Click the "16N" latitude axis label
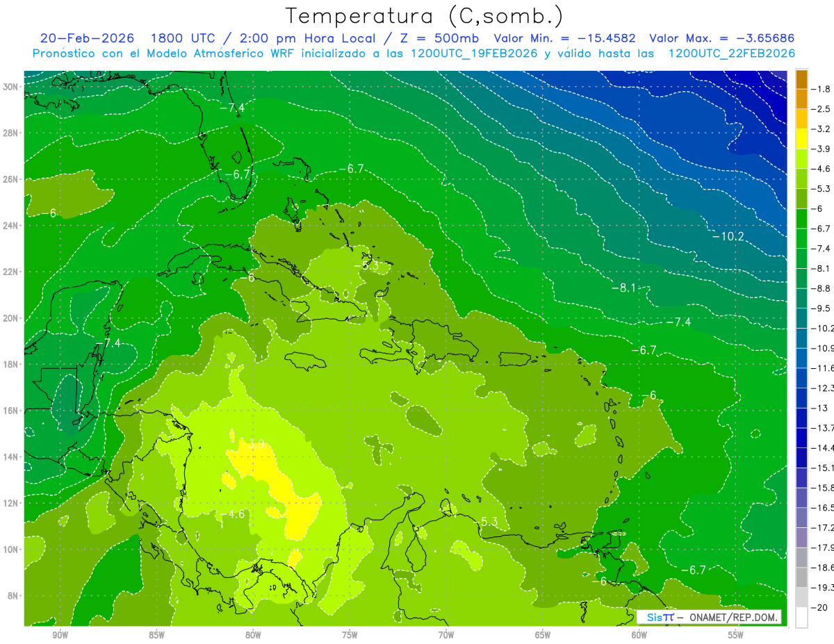834x644 pixels. click(x=11, y=411)
